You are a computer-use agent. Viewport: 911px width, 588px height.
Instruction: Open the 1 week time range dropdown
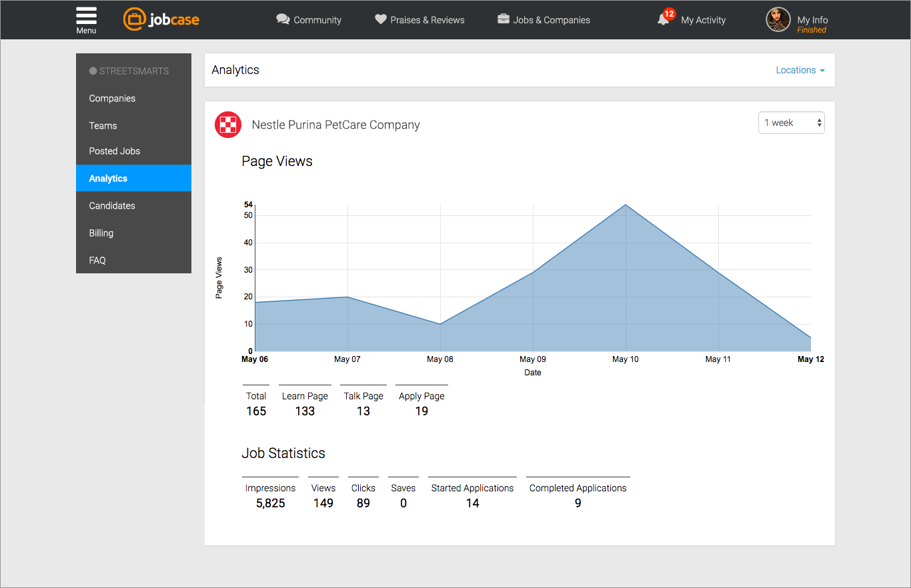click(791, 123)
